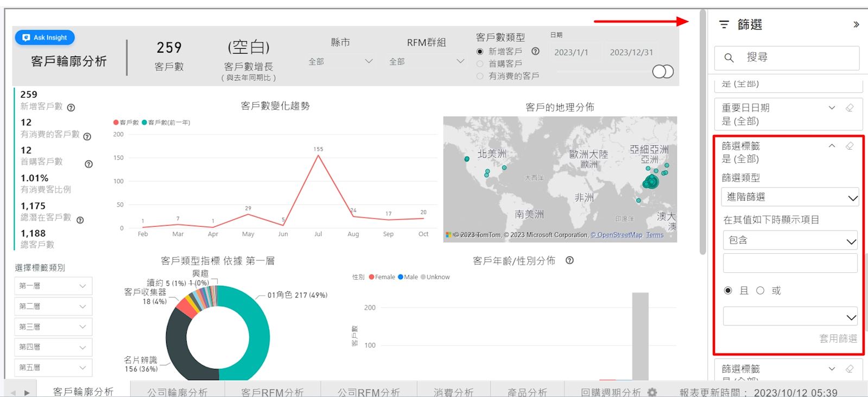Select the 首購客戶 radio option

pyautogui.click(x=480, y=64)
